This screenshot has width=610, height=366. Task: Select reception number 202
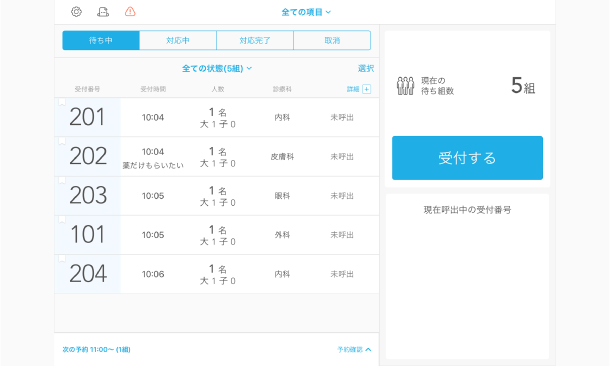coord(88,156)
